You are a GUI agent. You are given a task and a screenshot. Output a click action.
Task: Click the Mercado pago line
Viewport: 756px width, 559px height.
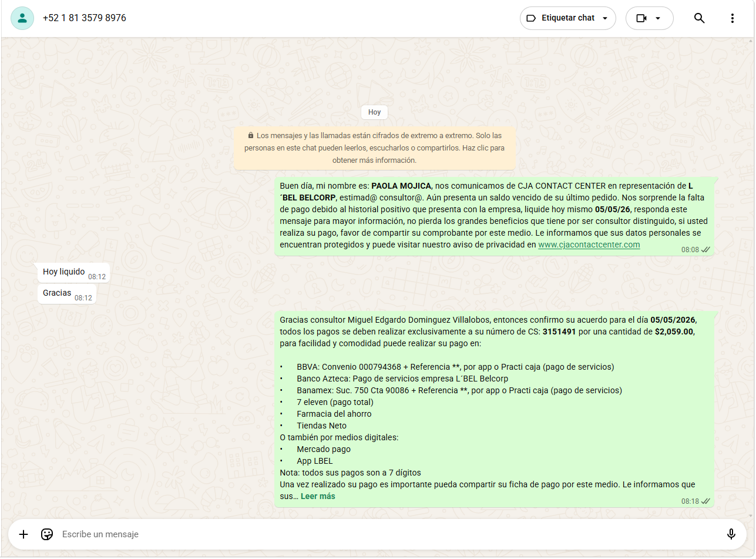tap(324, 449)
